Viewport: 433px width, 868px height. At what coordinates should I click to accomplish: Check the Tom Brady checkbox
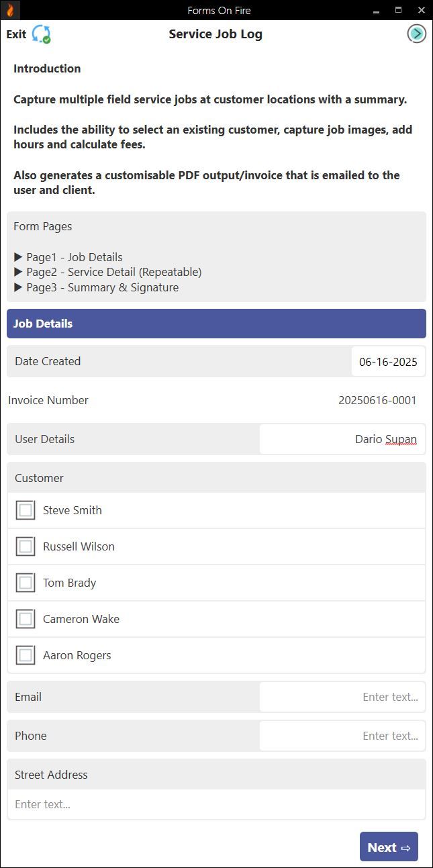(25, 583)
